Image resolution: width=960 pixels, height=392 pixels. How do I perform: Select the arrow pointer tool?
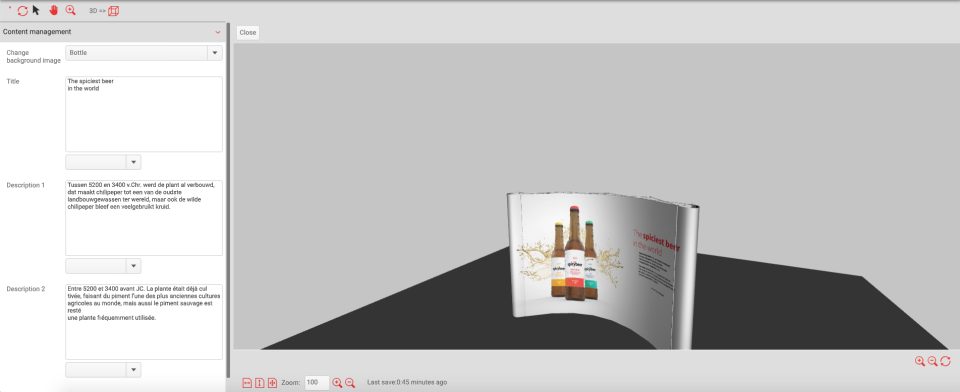pyautogui.click(x=36, y=10)
